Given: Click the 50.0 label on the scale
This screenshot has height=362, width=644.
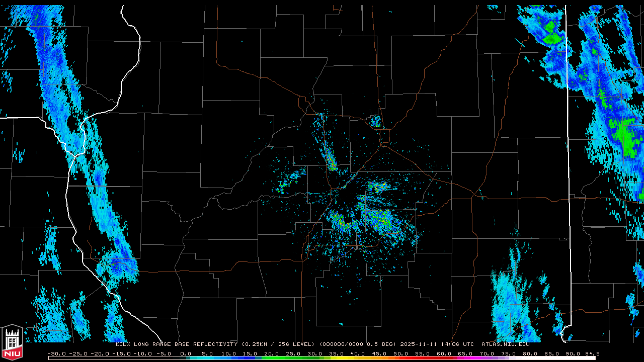Looking at the screenshot, I should click(x=401, y=354).
